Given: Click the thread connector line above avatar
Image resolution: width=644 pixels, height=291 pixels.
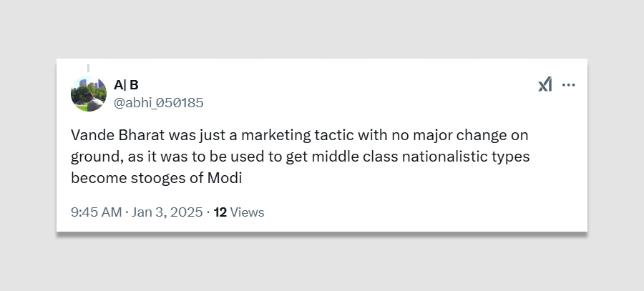Looking at the screenshot, I should pyautogui.click(x=88, y=68).
